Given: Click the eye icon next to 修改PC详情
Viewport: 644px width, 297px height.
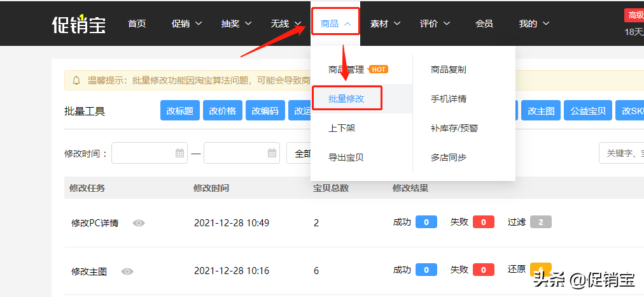Looking at the screenshot, I should coord(139,223).
